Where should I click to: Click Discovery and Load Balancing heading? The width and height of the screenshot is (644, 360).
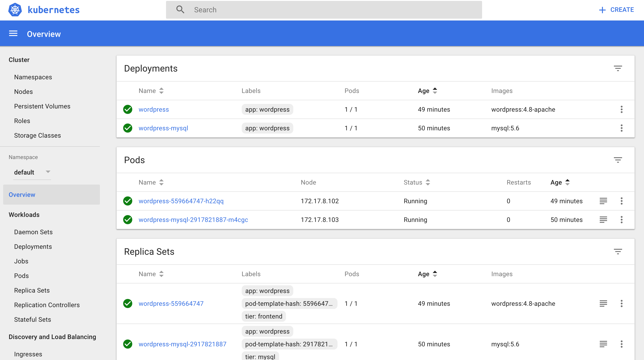pos(52,337)
